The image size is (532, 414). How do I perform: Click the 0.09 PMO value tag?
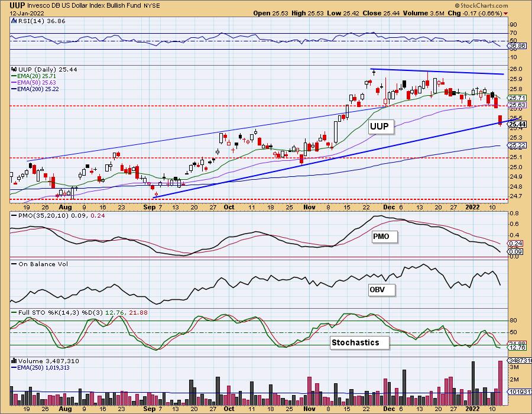516,252
